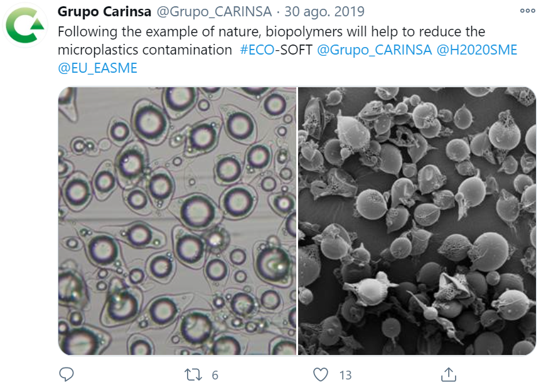Reply to the tweet via speech bubble icon
The width and height of the screenshot is (546, 392).
click(x=66, y=374)
